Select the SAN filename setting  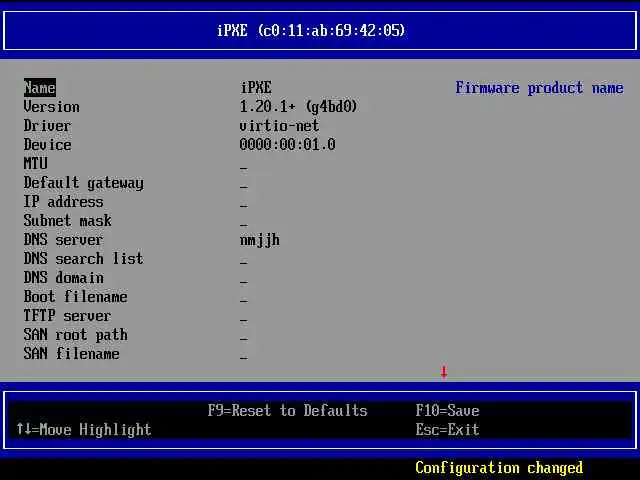(x=71, y=353)
